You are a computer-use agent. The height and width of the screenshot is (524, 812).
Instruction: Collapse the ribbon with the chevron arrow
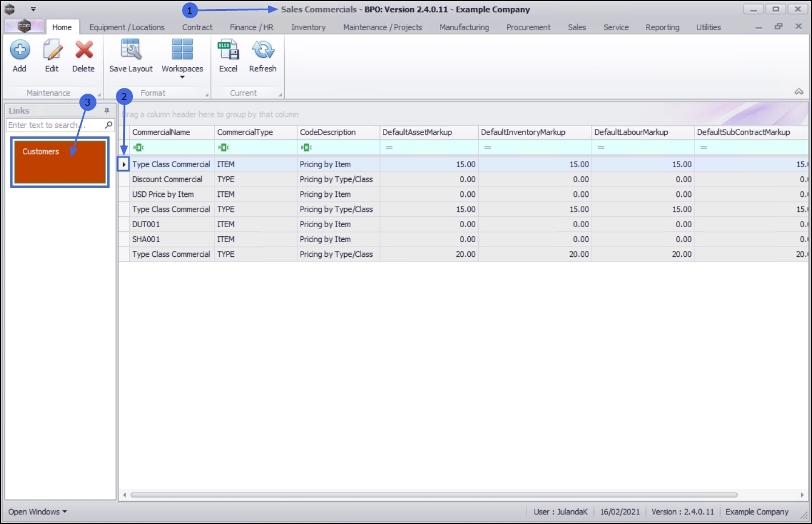click(799, 92)
